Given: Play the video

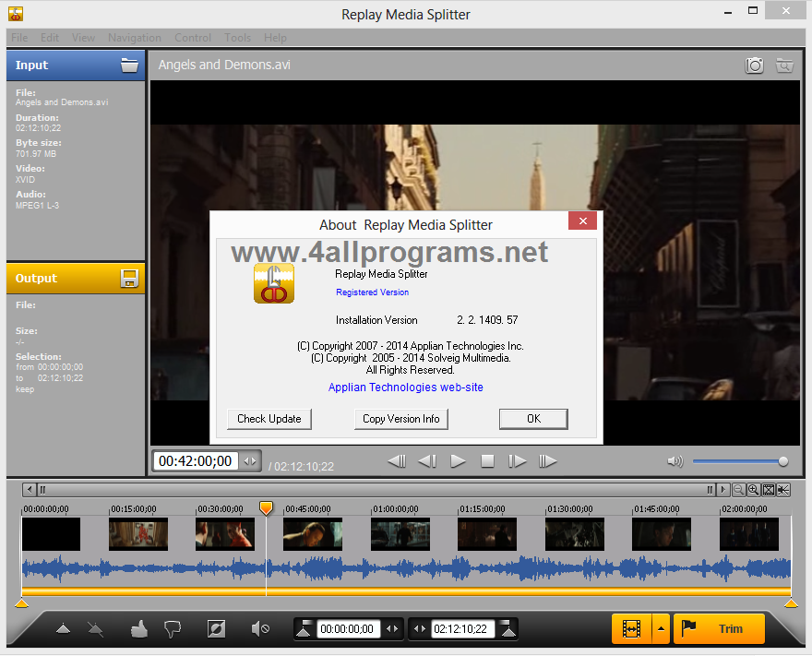Looking at the screenshot, I should [x=458, y=460].
